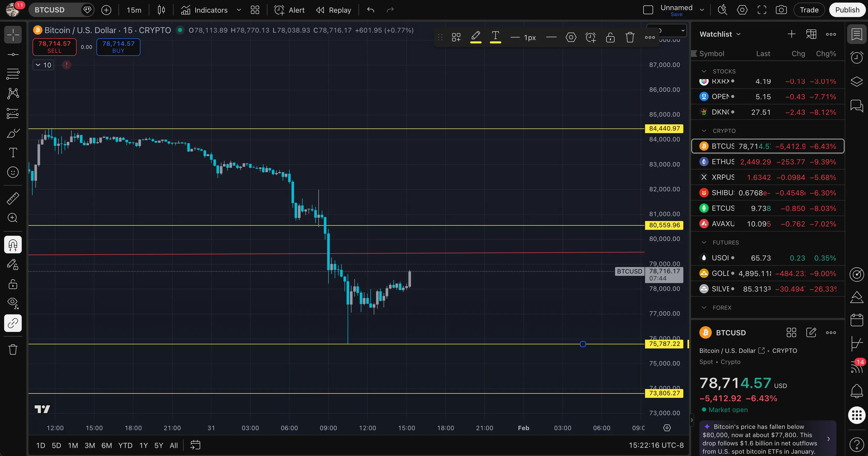This screenshot has width=868, height=456.
Task: Toggle lock all drawings tool
Action: (13, 284)
